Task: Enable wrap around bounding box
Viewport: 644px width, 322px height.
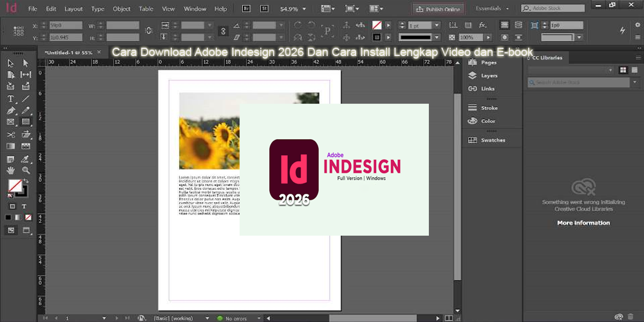Action: point(518,25)
